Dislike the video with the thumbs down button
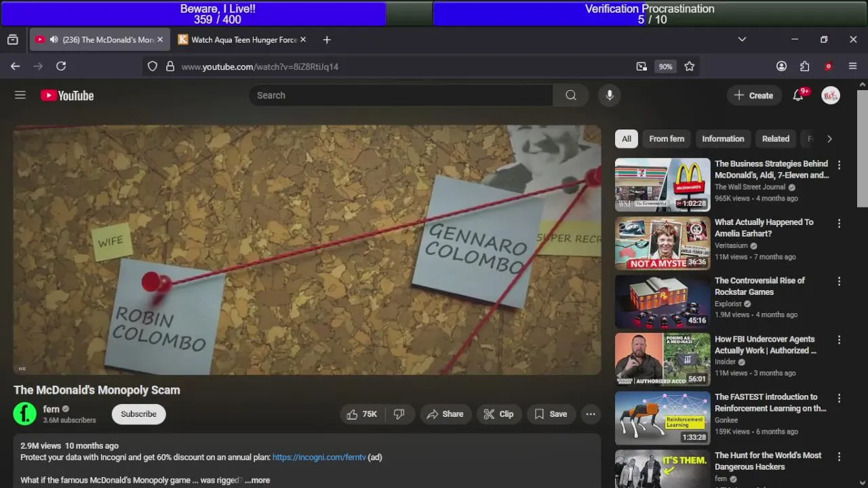This screenshot has height=488, width=868. pyautogui.click(x=399, y=414)
